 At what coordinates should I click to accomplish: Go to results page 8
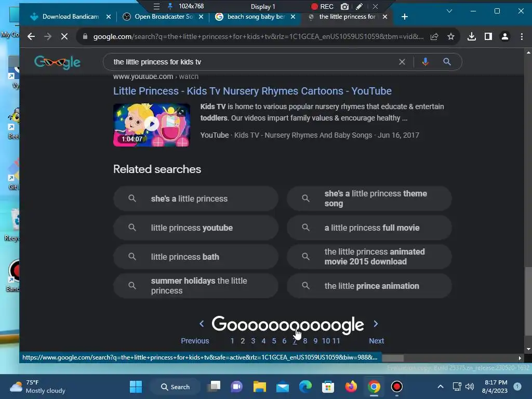click(x=305, y=341)
